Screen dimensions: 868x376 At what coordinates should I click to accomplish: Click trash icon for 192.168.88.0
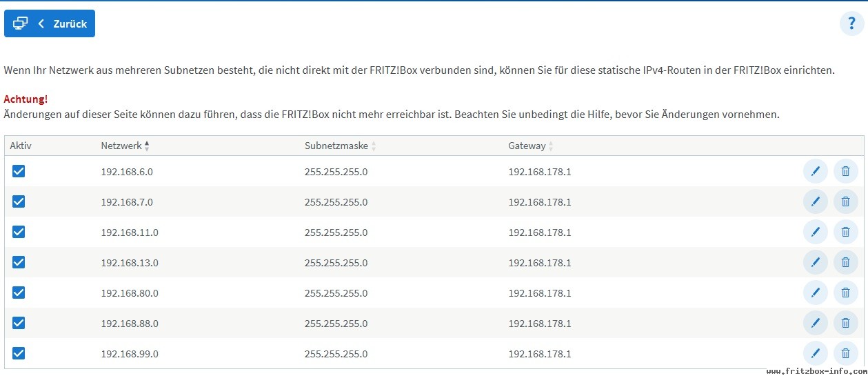(845, 323)
